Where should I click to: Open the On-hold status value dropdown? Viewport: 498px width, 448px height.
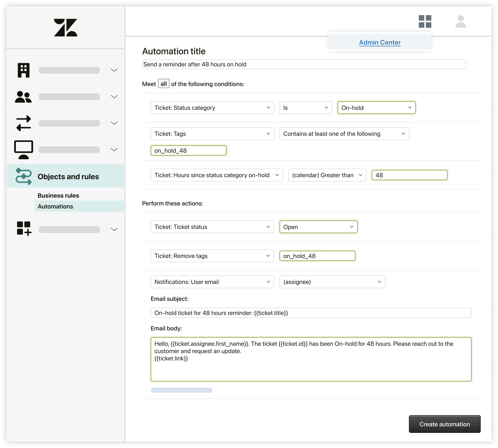pyautogui.click(x=375, y=108)
